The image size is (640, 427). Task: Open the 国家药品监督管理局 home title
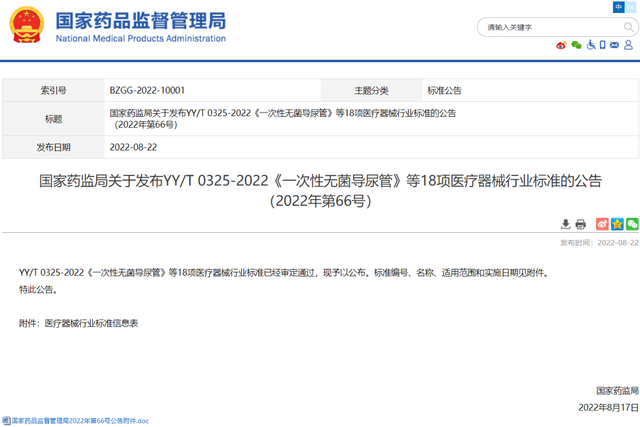coord(140,20)
